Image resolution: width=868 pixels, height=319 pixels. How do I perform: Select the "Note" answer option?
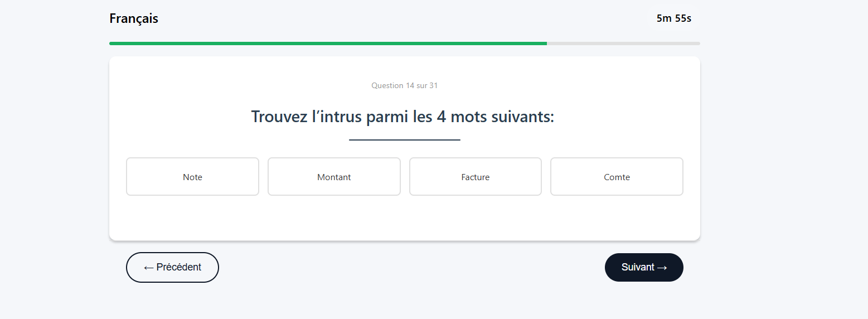(192, 177)
